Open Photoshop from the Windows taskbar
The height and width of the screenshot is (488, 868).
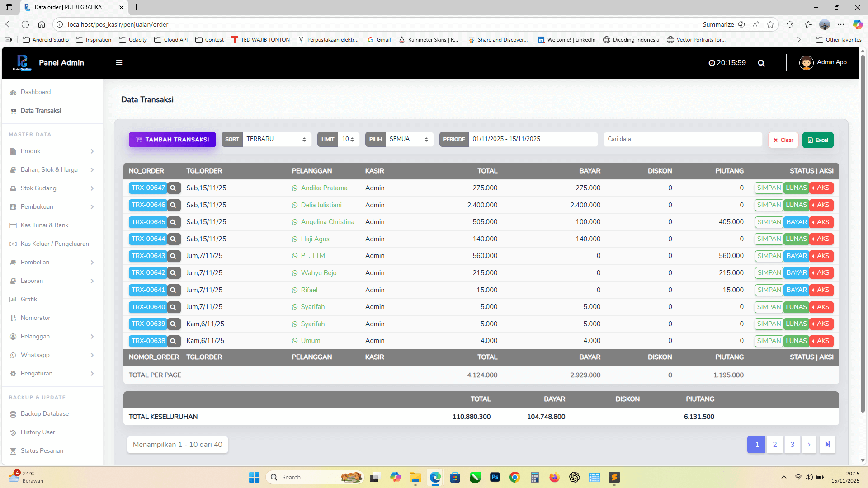click(495, 477)
